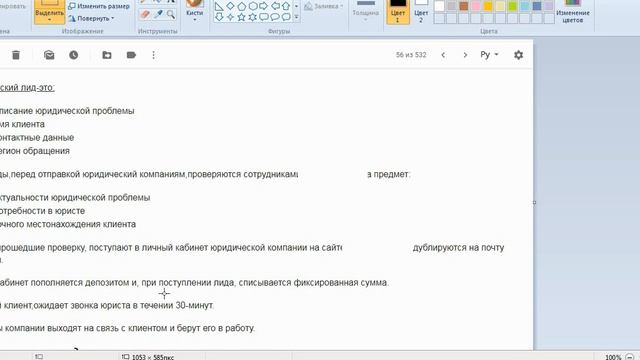
Task: Open the Ру input language dropdown
Action: coord(489,55)
